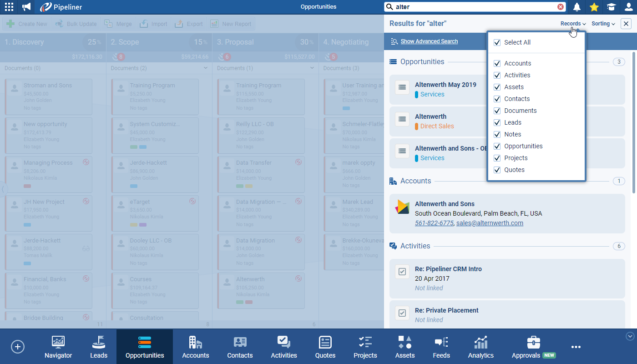Image resolution: width=637 pixels, height=364 pixels.
Task: Switch to the Analytics tab
Action: coord(480,347)
